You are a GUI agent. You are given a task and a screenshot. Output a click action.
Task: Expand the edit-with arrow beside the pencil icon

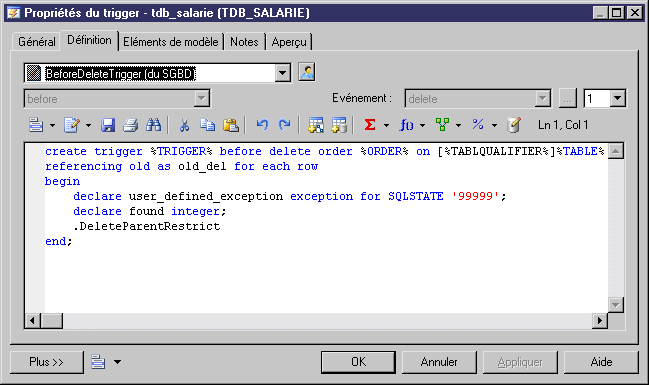(88, 125)
